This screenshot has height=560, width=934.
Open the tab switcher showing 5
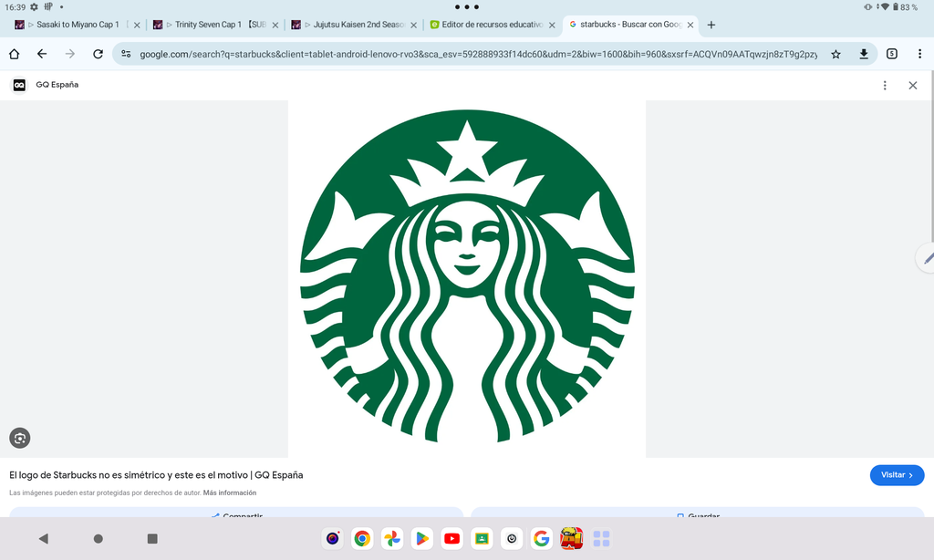[892, 54]
